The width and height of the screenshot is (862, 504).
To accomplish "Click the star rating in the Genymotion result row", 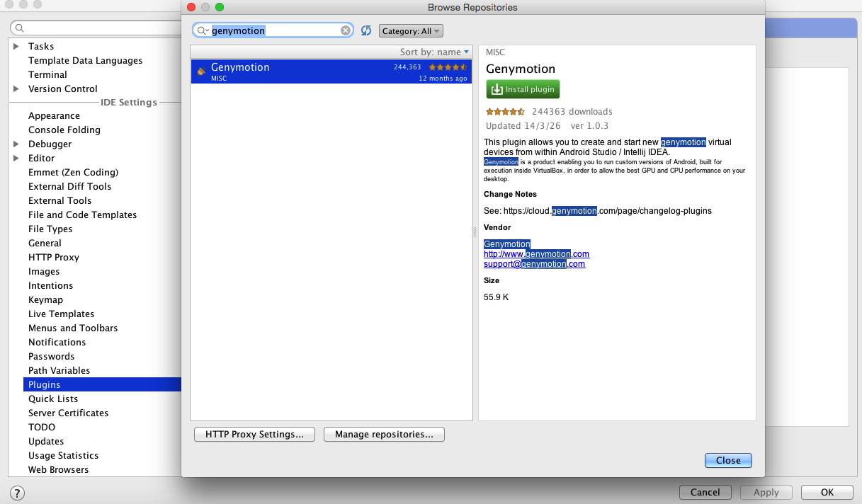I will pos(448,67).
